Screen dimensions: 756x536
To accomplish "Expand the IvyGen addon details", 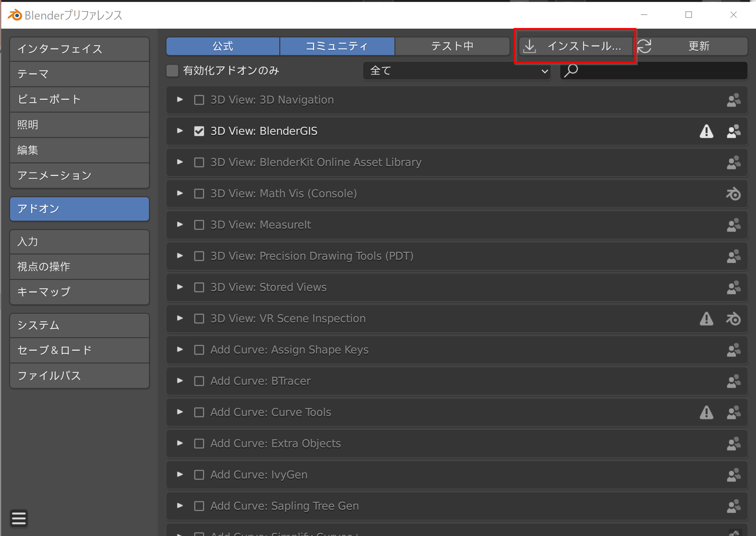I will (x=180, y=474).
